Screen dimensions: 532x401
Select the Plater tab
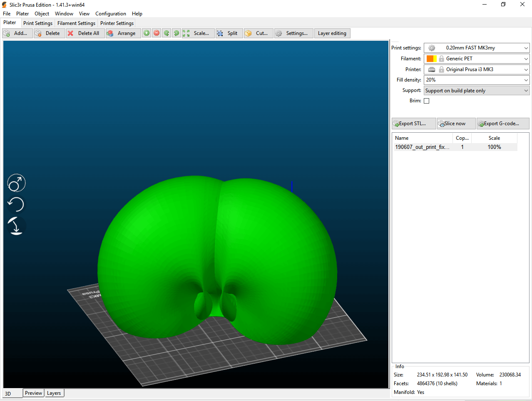(x=10, y=23)
